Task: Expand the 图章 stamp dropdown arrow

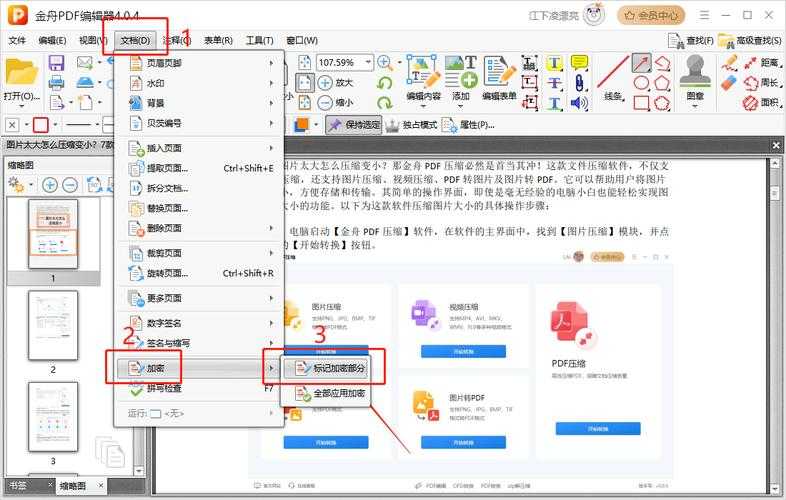Action: pyautogui.click(x=695, y=106)
